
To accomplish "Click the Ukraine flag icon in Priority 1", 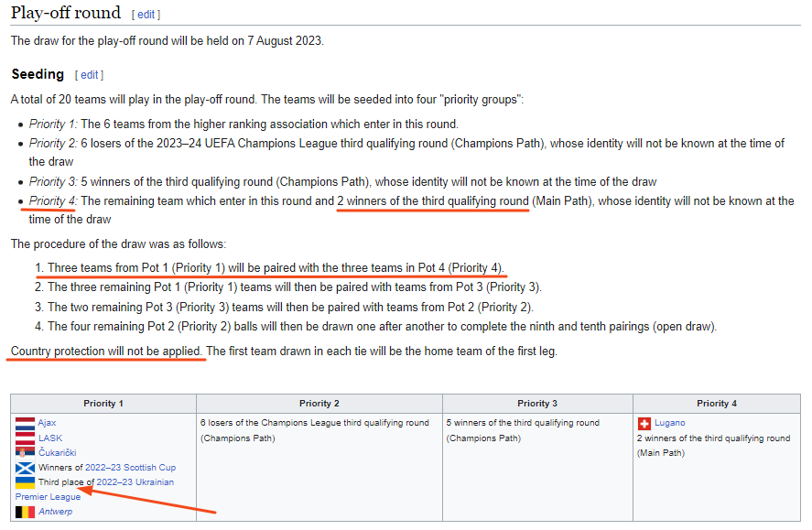I will 25,482.
